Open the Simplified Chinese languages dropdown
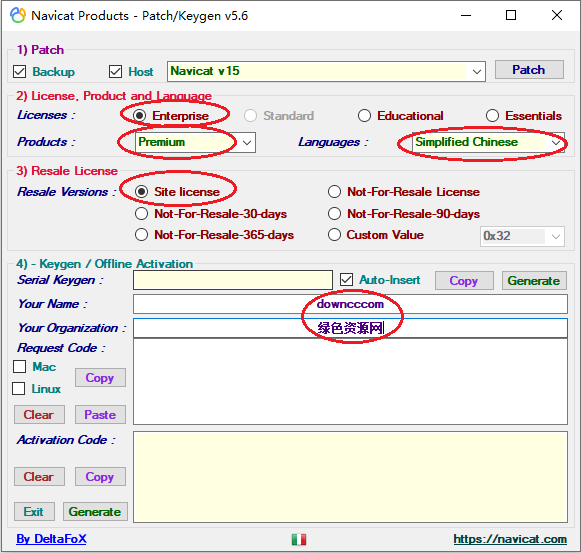This screenshot has height=553, width=581. coord(555,143)
